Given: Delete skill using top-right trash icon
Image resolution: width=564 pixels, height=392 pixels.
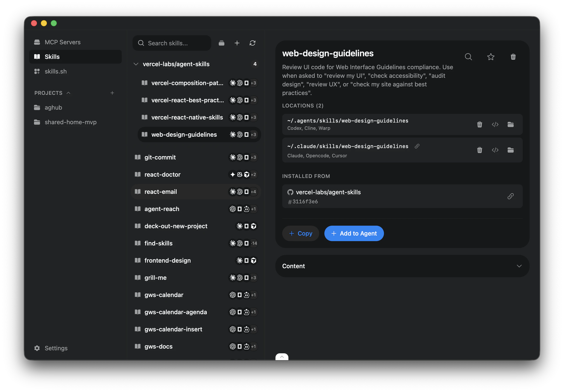Looking at the screenshot, I should [x=513, y=57].
